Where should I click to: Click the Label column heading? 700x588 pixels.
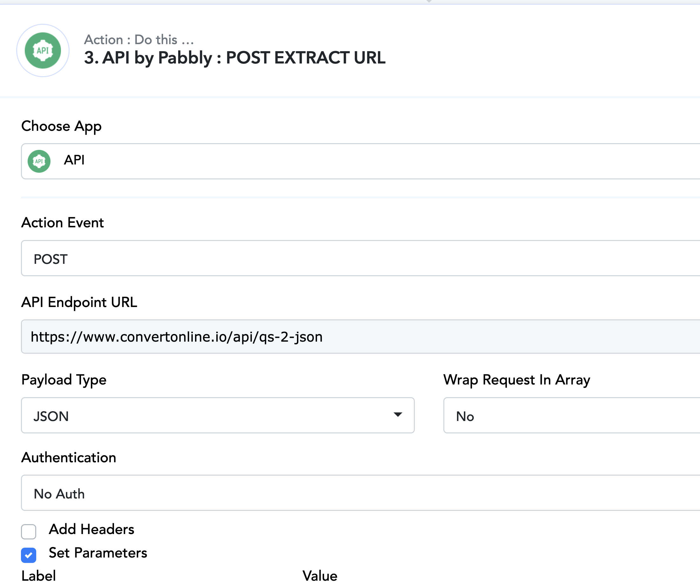click(39, 576)
